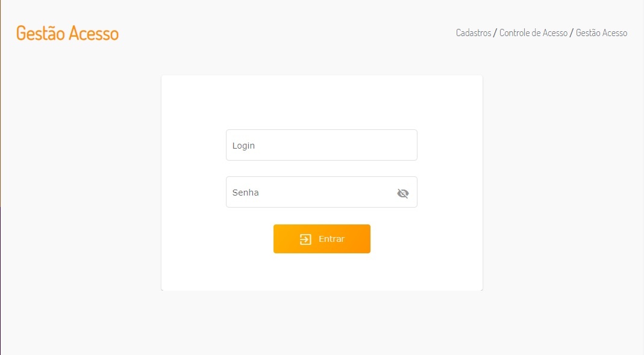Click blank card area below Entrar button
Viewport: 644px width, 355px height.
tap(321, 272)
